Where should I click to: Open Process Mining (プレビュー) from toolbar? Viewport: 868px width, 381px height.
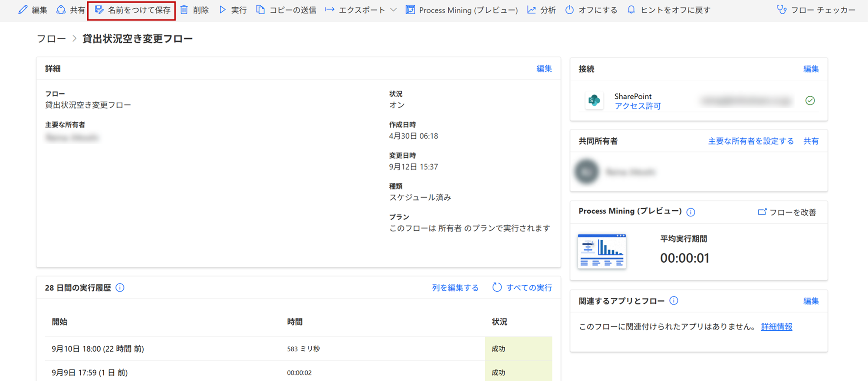tap(462, 10)
